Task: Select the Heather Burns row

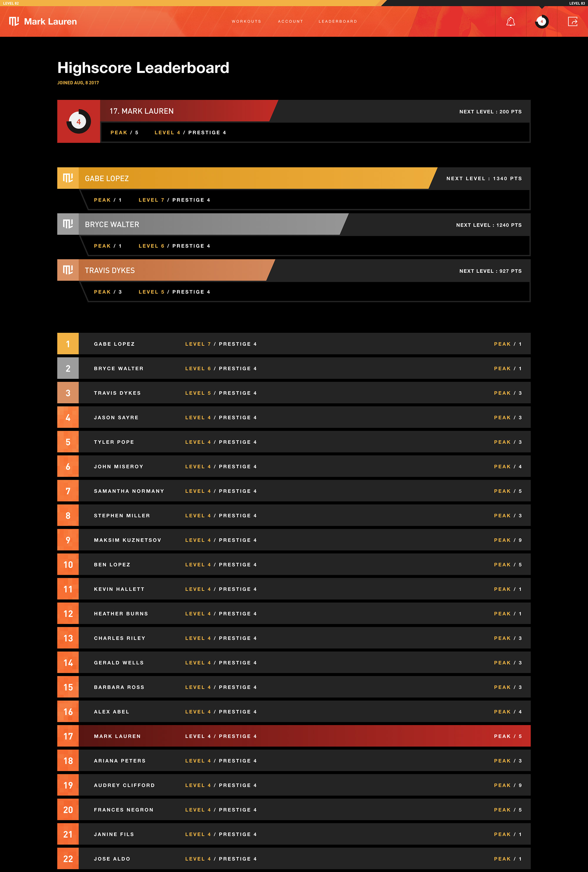Action: pos(294,613)
